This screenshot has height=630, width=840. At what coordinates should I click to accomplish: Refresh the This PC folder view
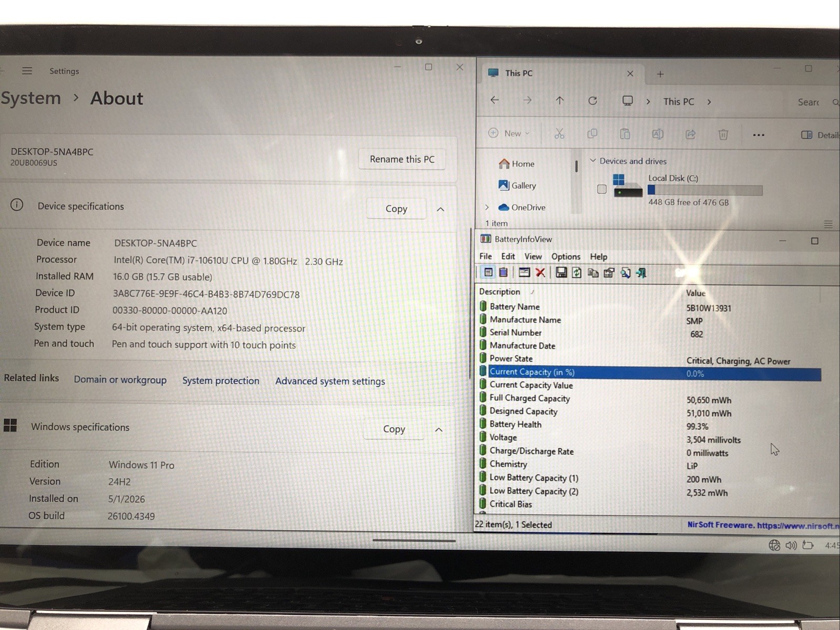(x=593, y=100)
